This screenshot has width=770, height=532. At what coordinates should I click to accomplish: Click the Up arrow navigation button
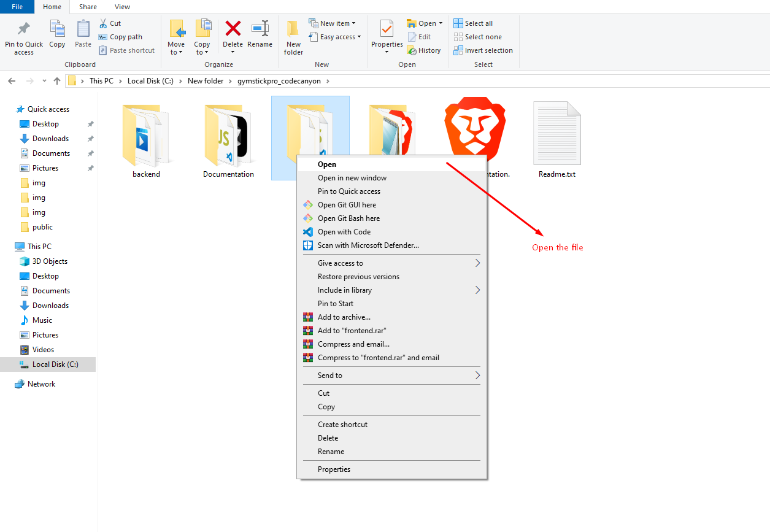[x=57, y=81]
